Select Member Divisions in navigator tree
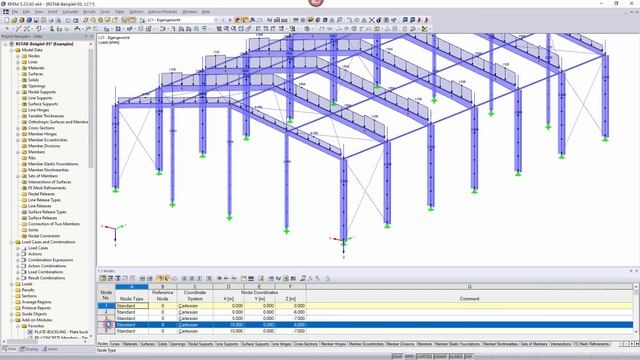Screen dimensions: 640x360 [44, 146]
